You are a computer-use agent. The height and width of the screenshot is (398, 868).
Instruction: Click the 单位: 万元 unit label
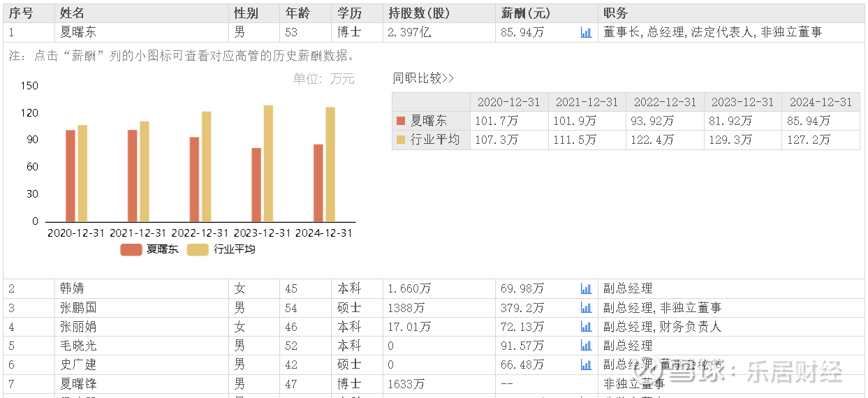click(324, 79)
